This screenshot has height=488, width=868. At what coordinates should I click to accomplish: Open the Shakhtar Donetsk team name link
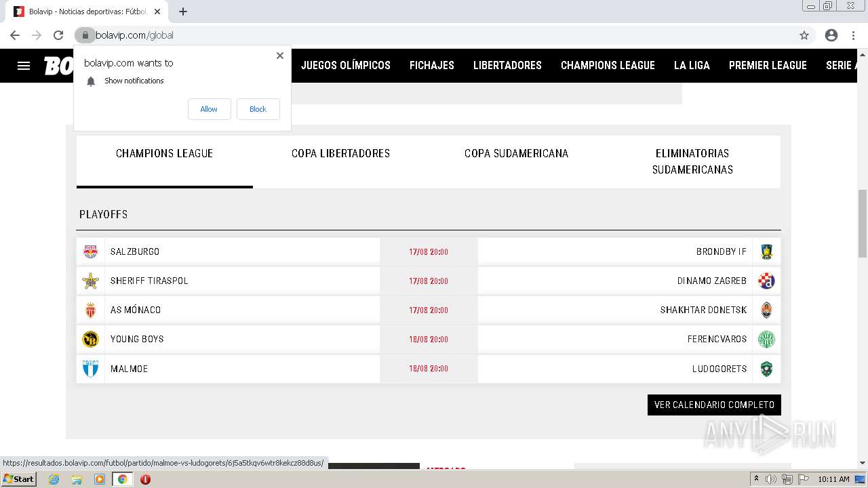(704, 310)
